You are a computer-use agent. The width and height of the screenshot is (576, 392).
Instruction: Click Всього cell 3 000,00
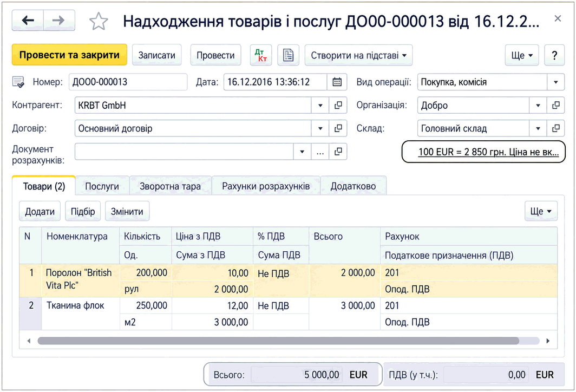click(344, 313)
